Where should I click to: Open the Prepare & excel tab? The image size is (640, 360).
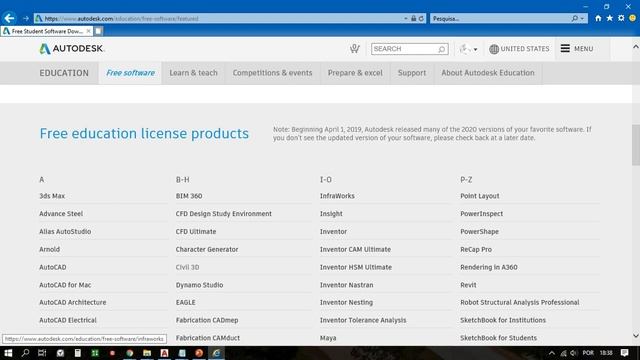[355, 73]
